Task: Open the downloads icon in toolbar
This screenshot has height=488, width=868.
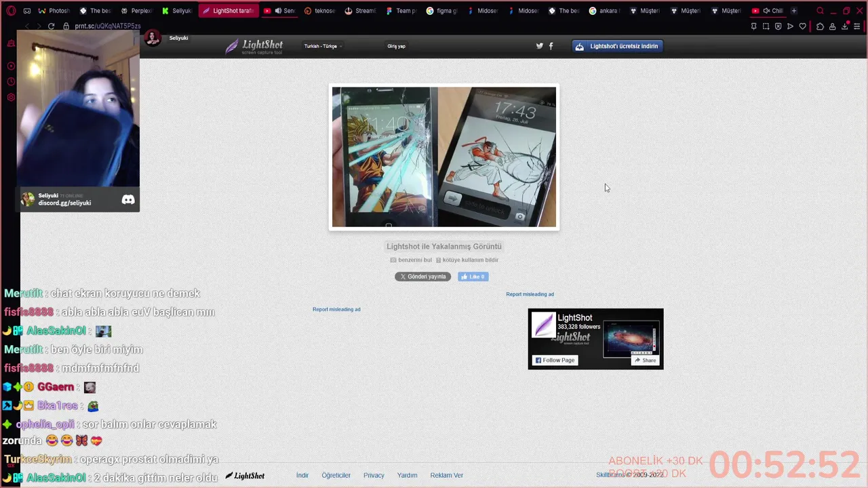Action: coord(844,26)
